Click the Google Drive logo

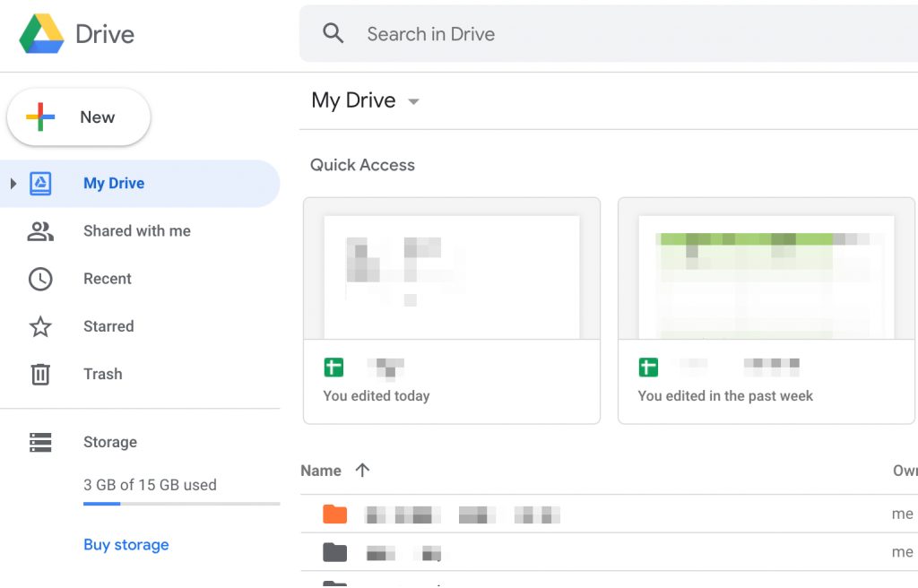click(x=42, y=34)
